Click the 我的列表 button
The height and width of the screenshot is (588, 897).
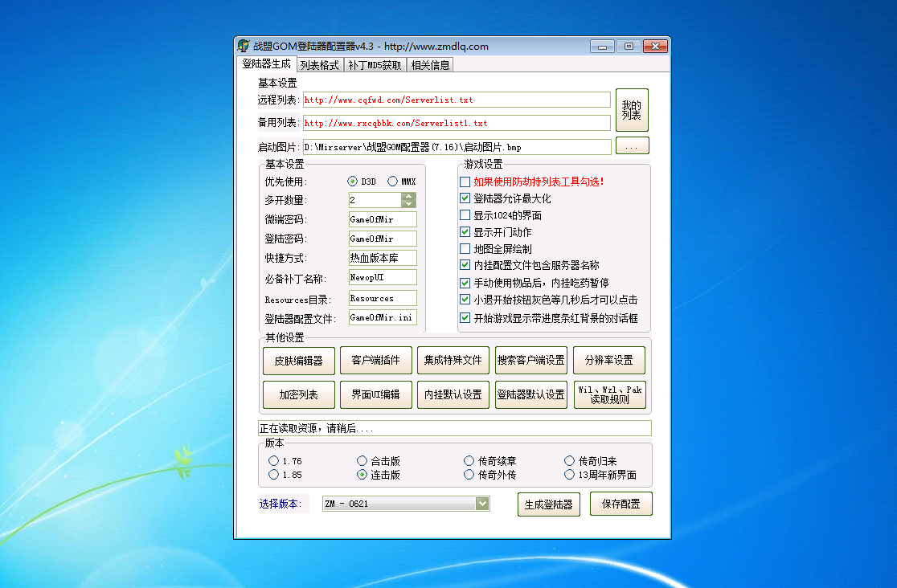tap(632, 110)
